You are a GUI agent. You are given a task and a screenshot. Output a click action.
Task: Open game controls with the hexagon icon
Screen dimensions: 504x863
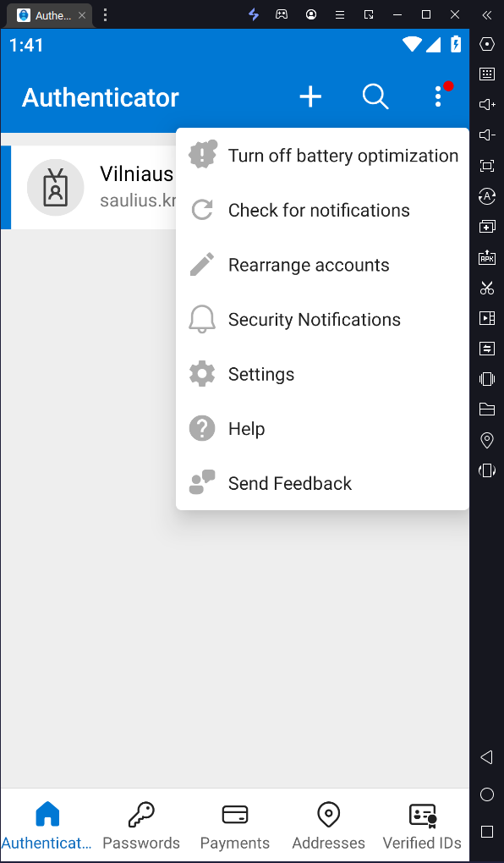[x=486, y=44]
